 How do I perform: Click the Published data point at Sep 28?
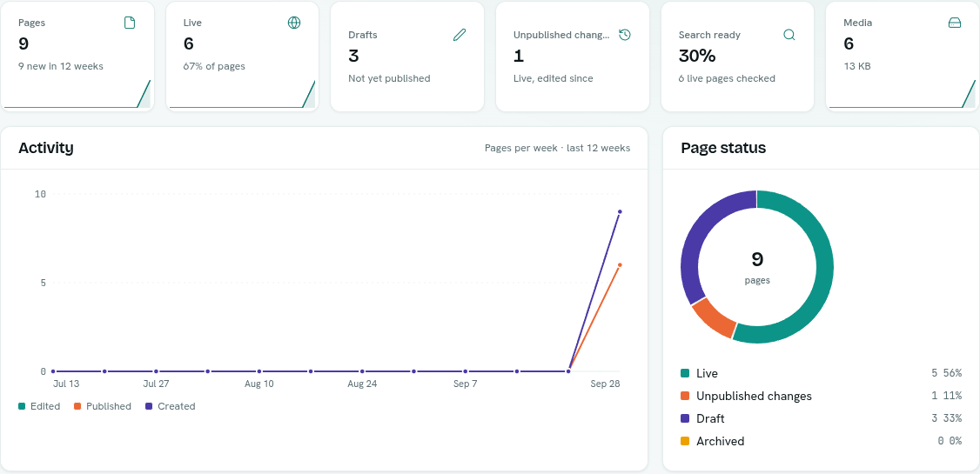point(620,264)
